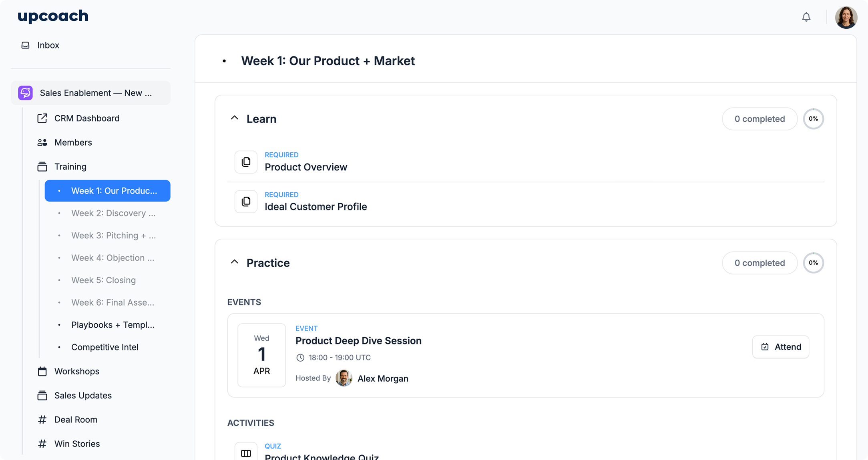Click the Learn section 0% progress circle
The image size is (868, 460).
814,118
